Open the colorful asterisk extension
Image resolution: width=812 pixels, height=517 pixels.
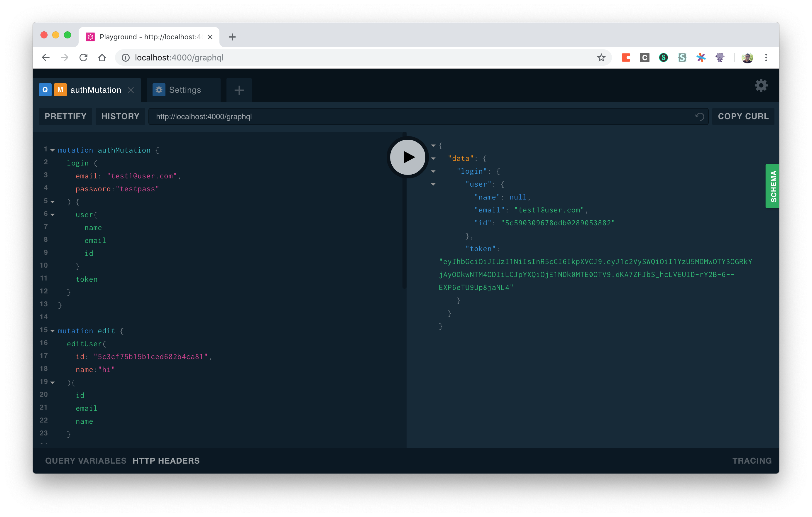click(x=701, y=58)
